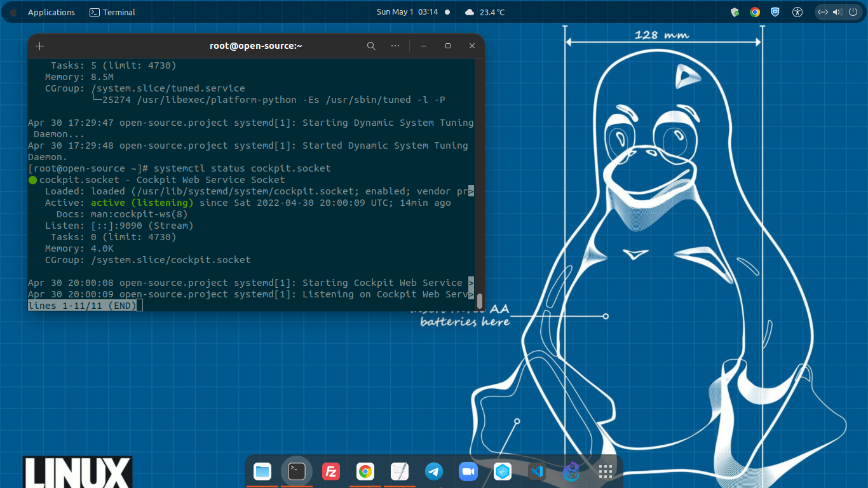
Task: Open the Applications menu in top bar
Action: pos(51,12)
